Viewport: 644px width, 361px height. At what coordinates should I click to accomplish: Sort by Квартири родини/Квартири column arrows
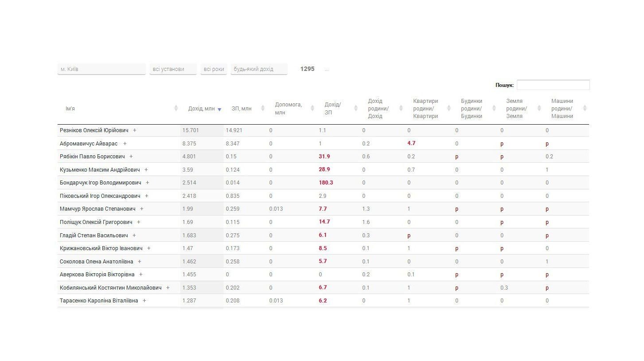click(449, 108)
